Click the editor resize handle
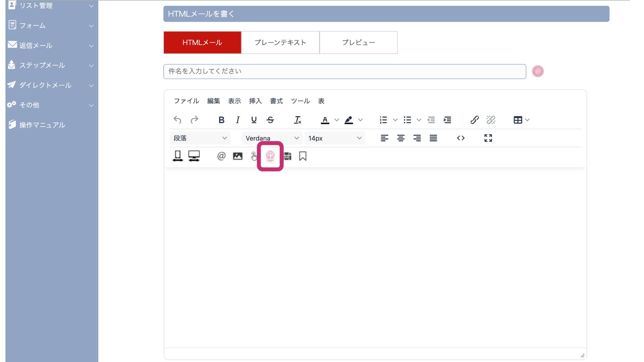This screenshot has height=362, width=644. pyautogui.click(x=582, y=356)
